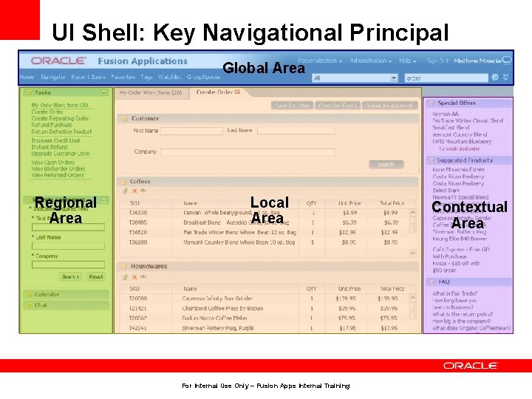Open the Personalization menu
Viewport: 532px width, 399px height.
pyautogui.click(x=320, y=61)
